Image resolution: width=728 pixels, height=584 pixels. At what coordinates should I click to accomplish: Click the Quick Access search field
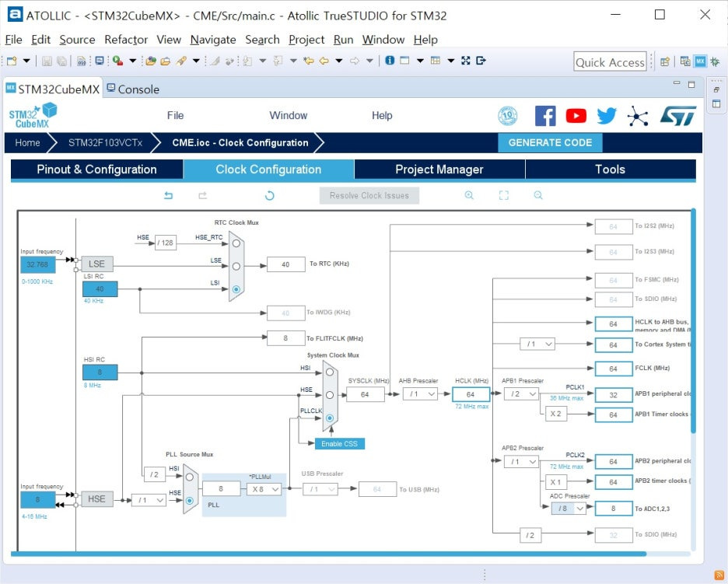coord(610,61)
